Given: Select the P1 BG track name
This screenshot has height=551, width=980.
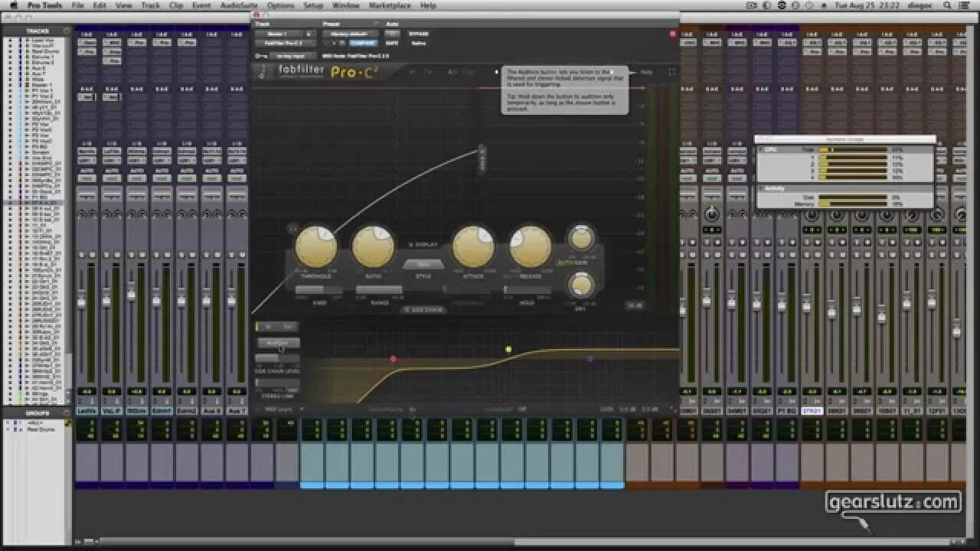Looking at the screenshot, I should [x=786, y=411].
